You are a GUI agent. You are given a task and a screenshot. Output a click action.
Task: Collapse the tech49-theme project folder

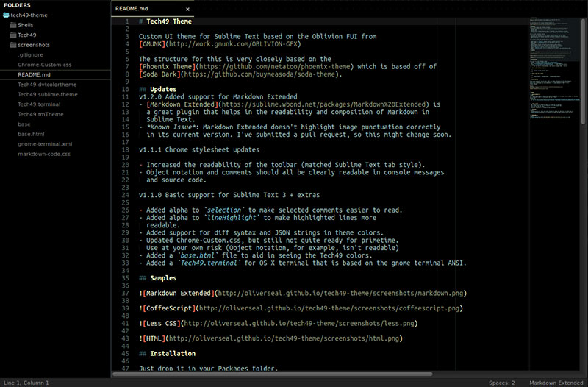point(29,15)
